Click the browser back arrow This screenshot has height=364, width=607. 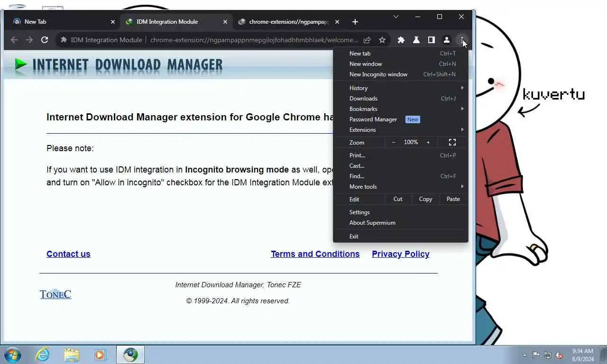(14, 40)
